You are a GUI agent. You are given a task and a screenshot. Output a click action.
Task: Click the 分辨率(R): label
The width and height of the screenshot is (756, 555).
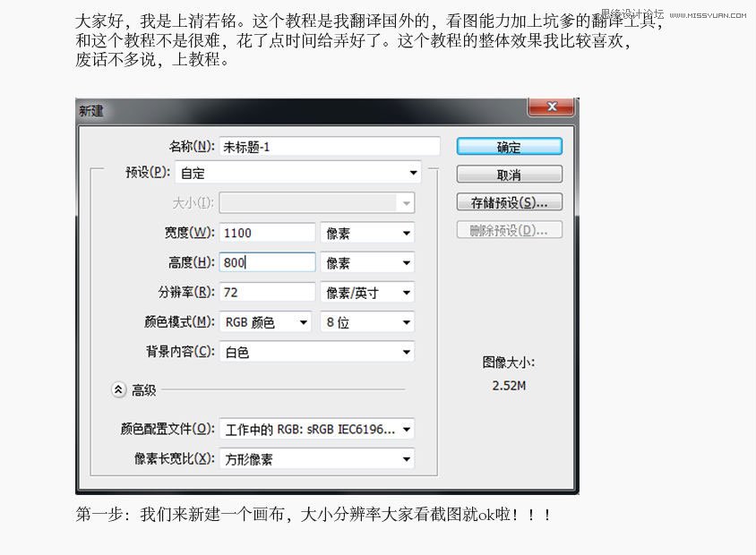186,293
